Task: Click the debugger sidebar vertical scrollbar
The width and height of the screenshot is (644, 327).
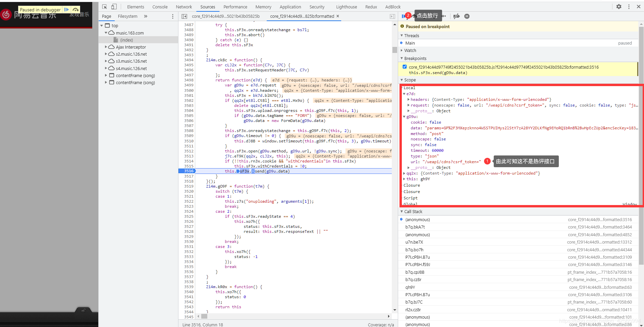Action: click(x=641, y=146)
